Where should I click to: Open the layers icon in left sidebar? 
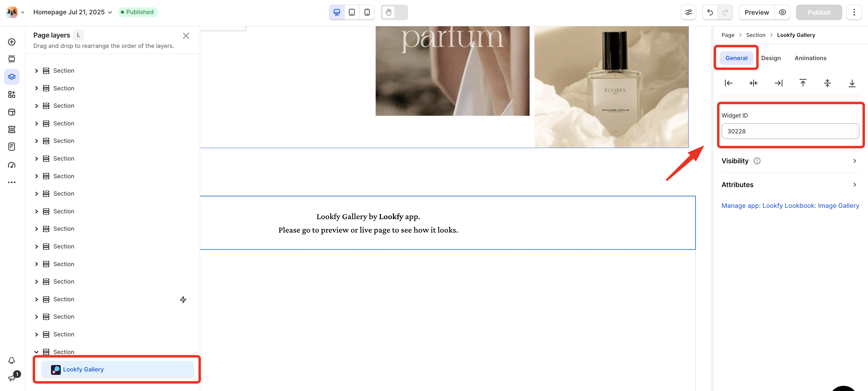[x=12, y=77]
